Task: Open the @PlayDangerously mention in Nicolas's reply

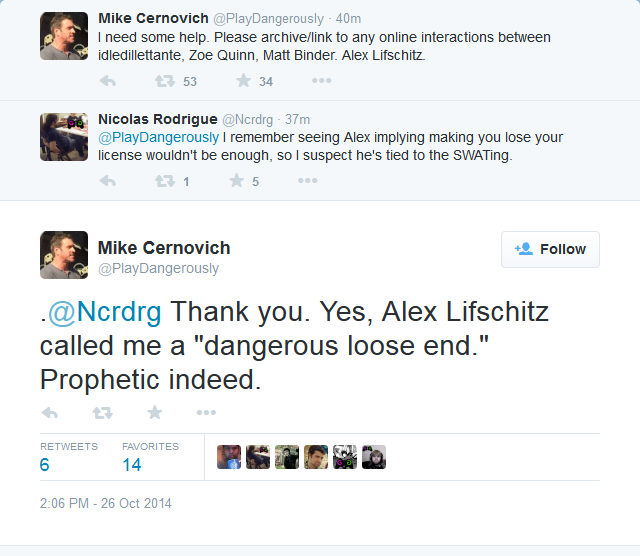Action: coord(158,138)
